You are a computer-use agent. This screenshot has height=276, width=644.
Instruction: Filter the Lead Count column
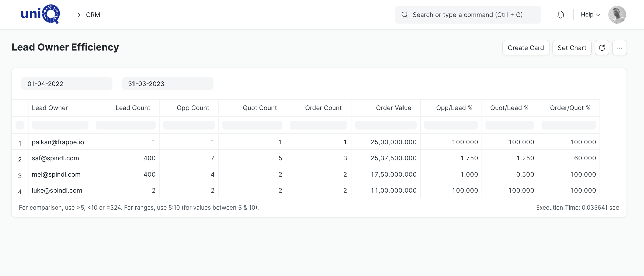[x=126, y=125]
